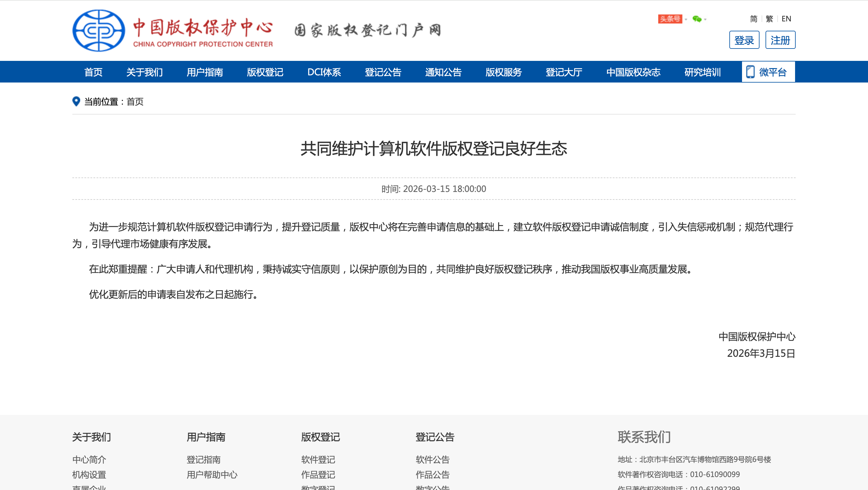Click the 注册 register button
The height and width of the screenshot is (490, 868).
point(780,40)
